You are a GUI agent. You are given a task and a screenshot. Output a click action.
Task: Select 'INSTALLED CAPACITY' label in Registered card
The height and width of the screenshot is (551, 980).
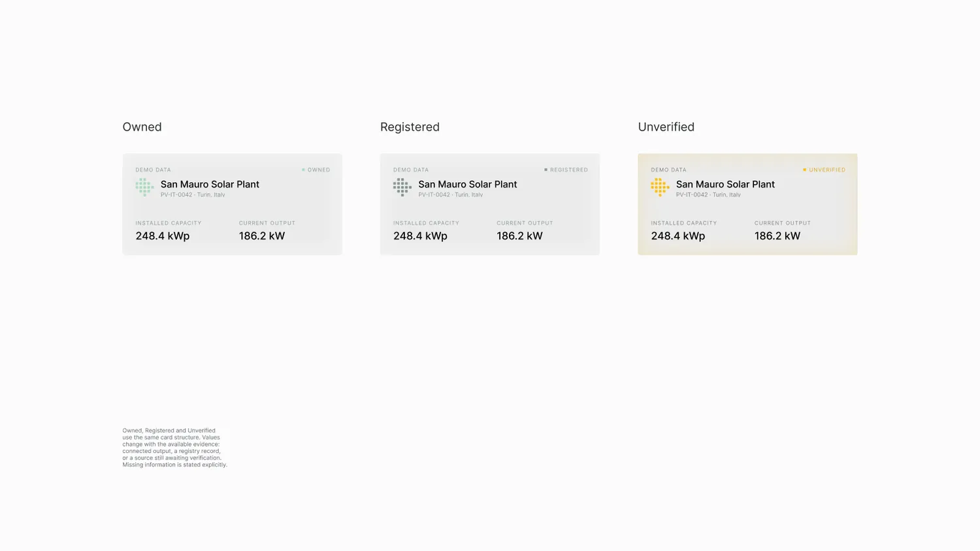(426, 223)
